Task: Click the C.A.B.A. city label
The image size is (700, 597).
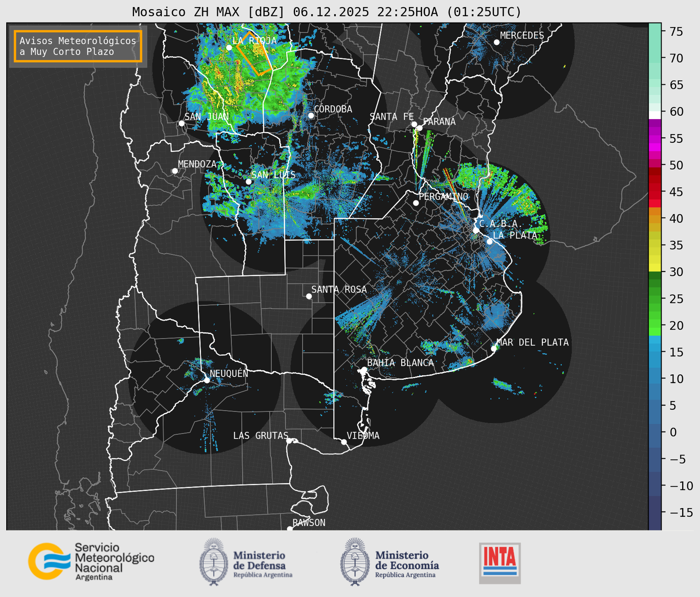Action: point(501,223)
